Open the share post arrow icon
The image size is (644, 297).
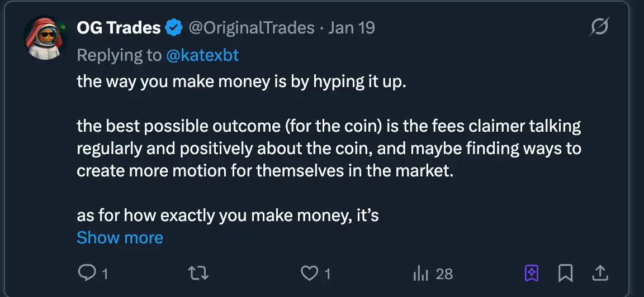(599, 273)
